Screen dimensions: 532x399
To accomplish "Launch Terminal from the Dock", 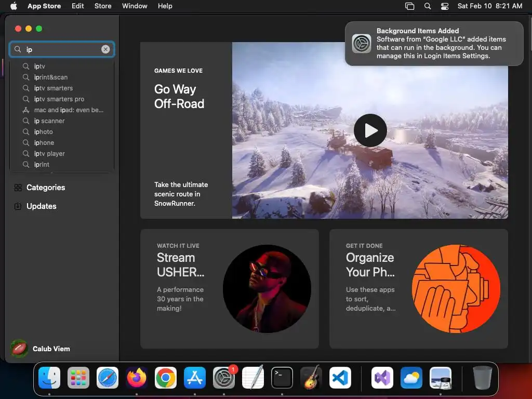I will coord(282,377).
